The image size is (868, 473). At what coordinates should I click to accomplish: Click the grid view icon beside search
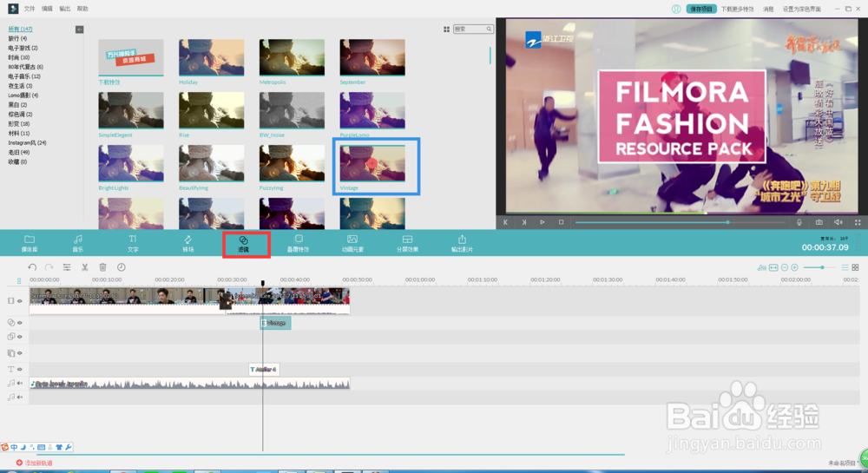click(x=446, y=30)
